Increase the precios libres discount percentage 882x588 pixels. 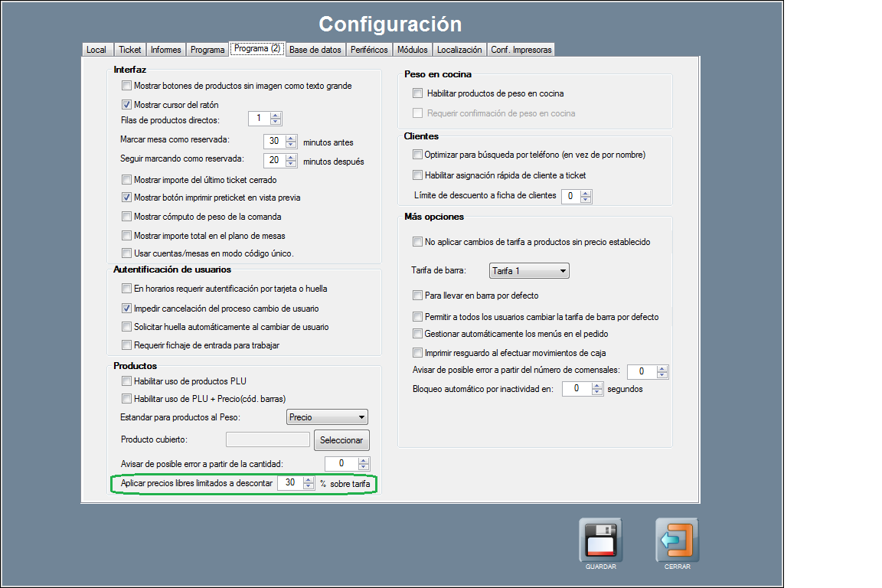(x=309, y=480)
